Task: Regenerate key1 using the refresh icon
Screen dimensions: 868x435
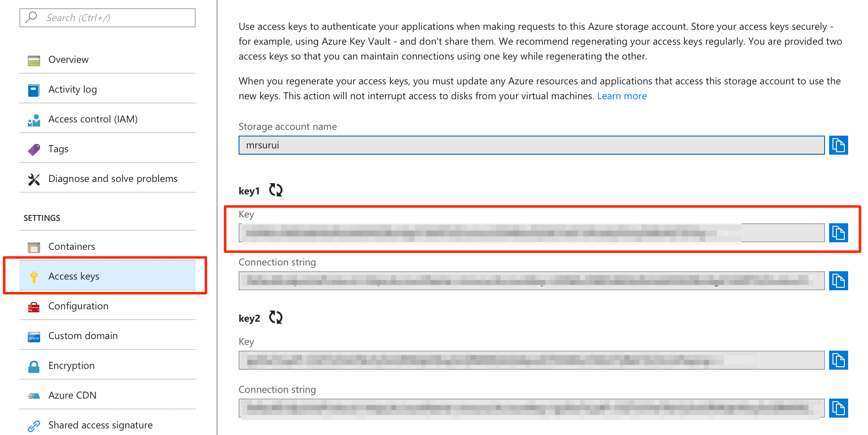Action: (x=276, y=190)
